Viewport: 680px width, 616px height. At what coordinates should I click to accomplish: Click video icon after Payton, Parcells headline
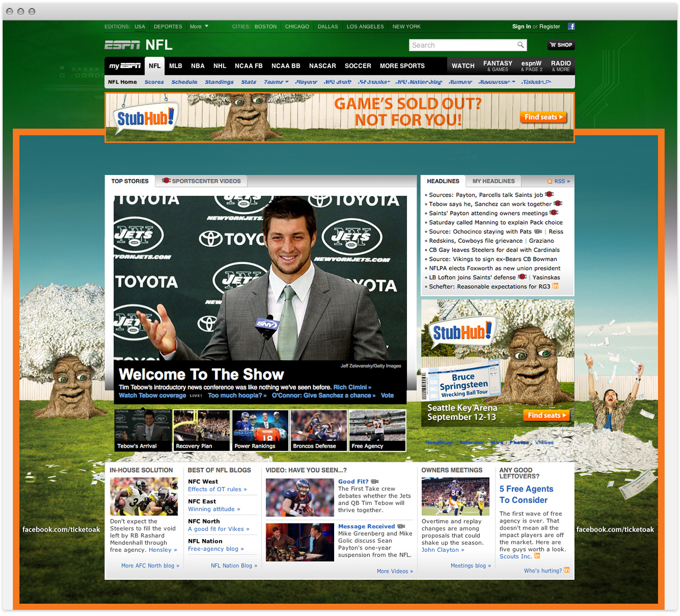coord(549,194)
